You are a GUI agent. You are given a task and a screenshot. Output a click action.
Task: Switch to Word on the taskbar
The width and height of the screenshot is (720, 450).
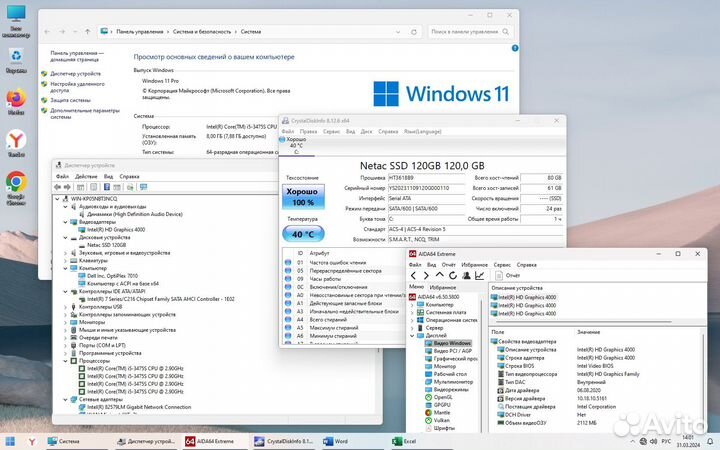point(336,441)
